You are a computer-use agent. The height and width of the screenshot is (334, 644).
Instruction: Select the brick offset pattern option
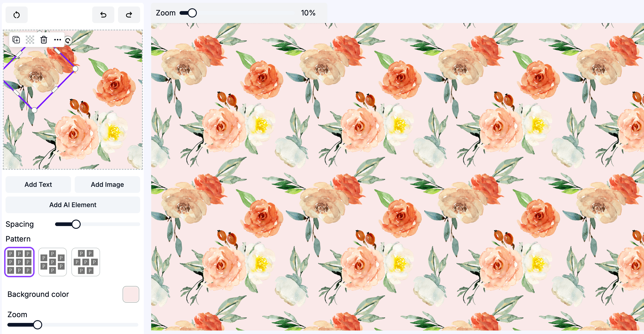pyautogui.click(x=86, y=262)
